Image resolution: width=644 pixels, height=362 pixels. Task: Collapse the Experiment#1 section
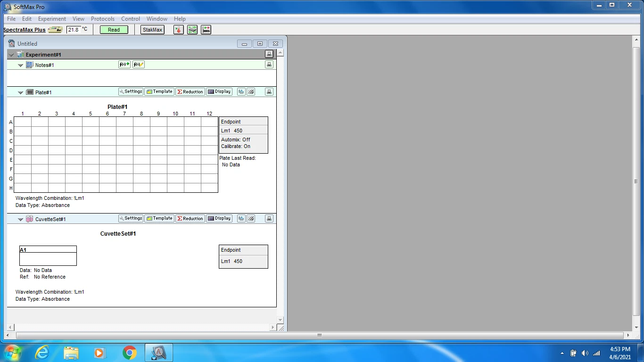click(11, 55)
